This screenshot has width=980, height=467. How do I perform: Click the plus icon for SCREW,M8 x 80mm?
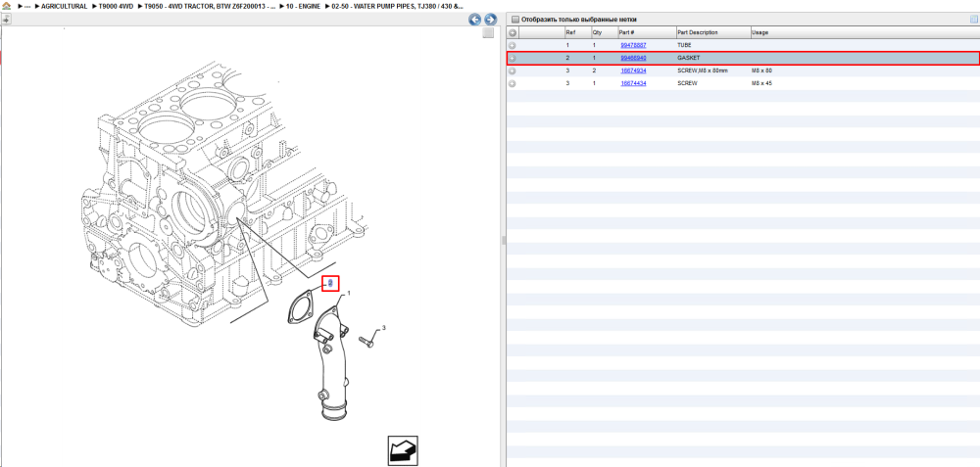click(512, 70)
